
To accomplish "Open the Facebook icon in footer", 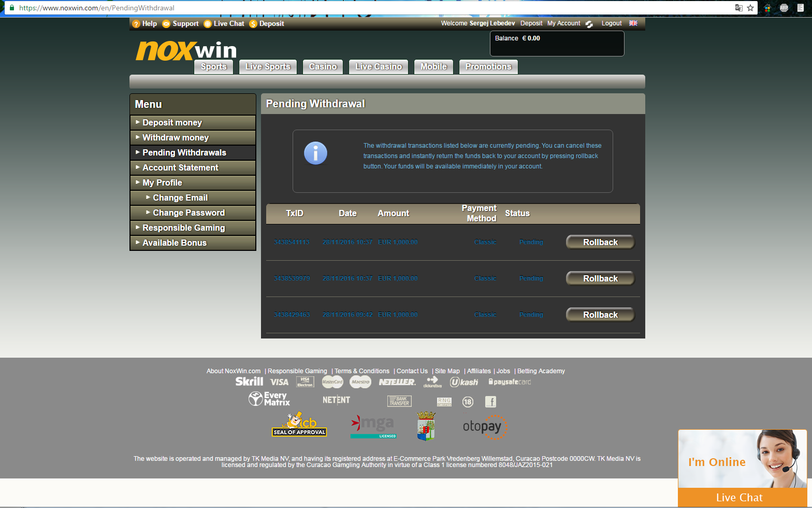I will click(490, 402).
